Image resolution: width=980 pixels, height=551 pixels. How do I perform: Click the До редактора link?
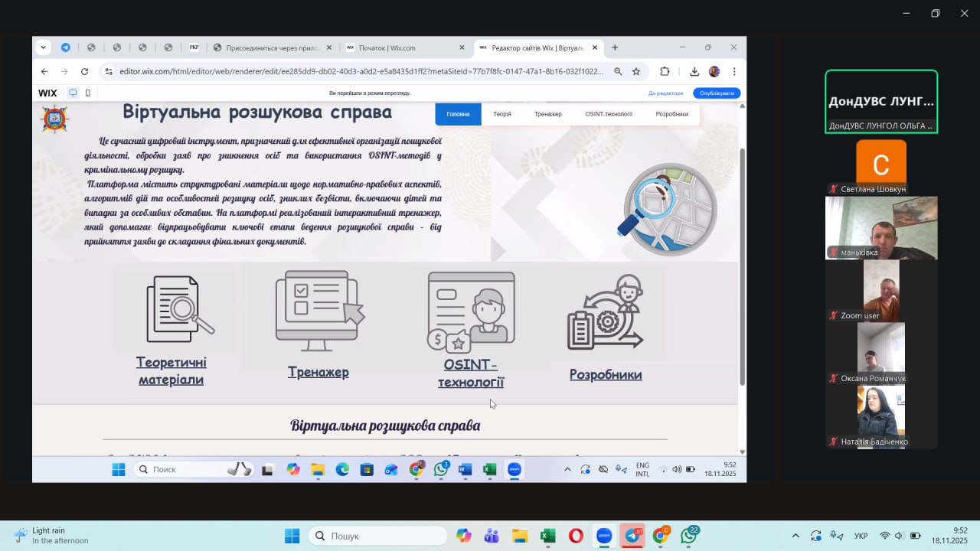(x=665, y=93)
